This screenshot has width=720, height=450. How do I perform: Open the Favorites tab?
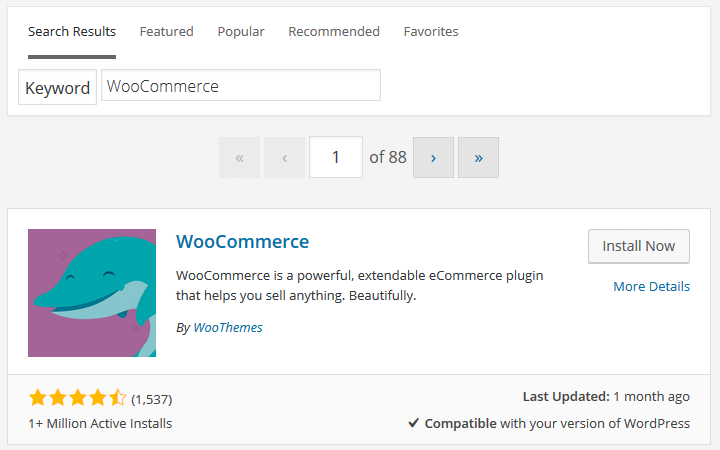pyautogui.click(x=431, y=32)
